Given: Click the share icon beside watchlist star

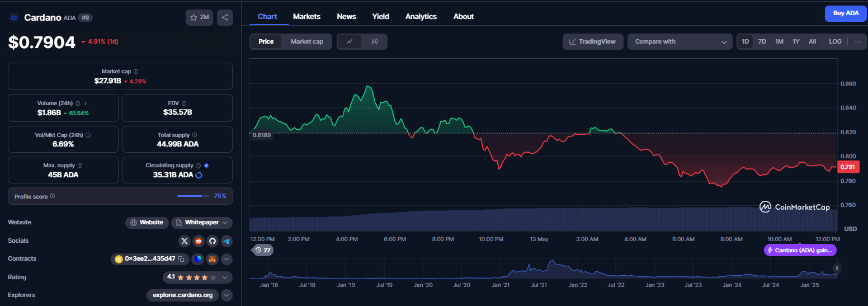Looking at the screenshot, I should [225, 17].
